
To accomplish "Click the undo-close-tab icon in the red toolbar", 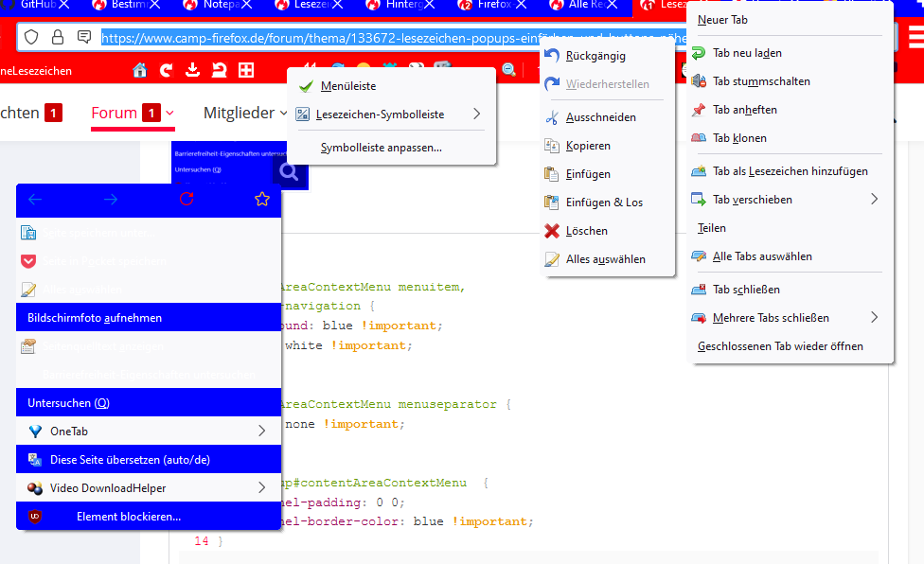I will pyautogui.click(x=220, y=70).
